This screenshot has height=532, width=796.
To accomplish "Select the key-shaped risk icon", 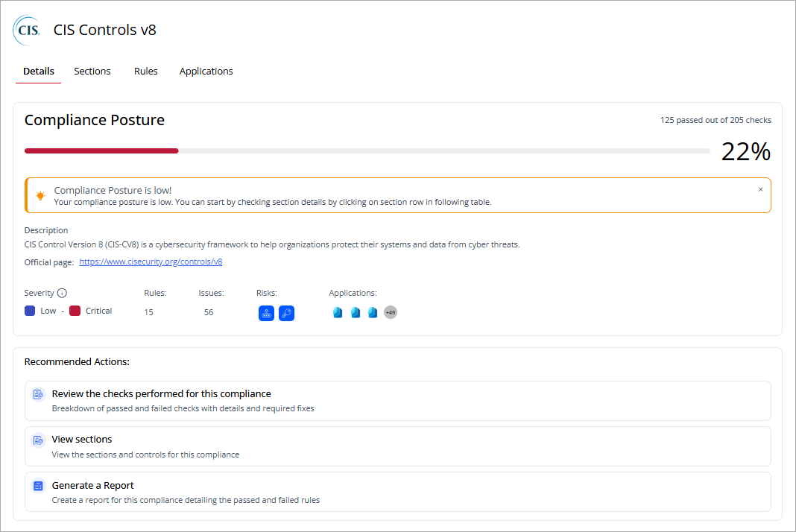I will tap(286, 313).
